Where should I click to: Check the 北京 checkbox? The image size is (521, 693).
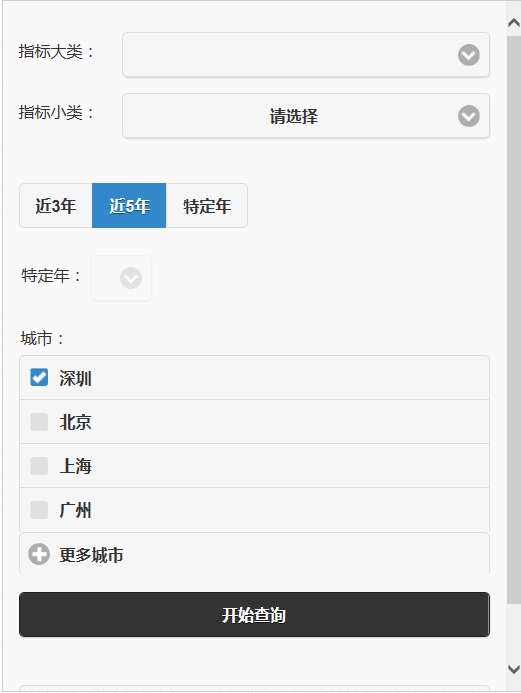tap(39, 422)
